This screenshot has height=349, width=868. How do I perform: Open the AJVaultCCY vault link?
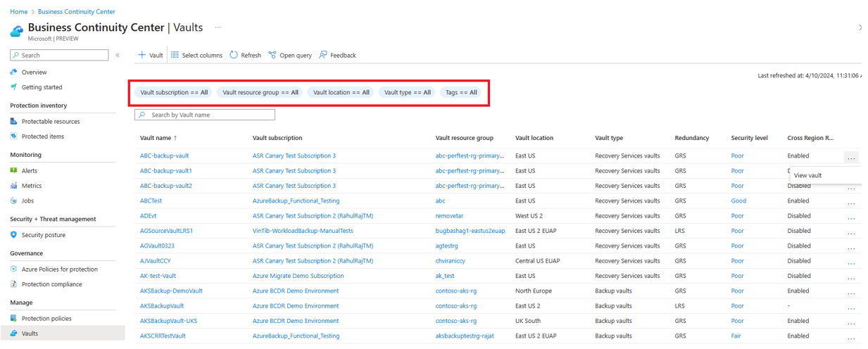[x=156, y=260]
